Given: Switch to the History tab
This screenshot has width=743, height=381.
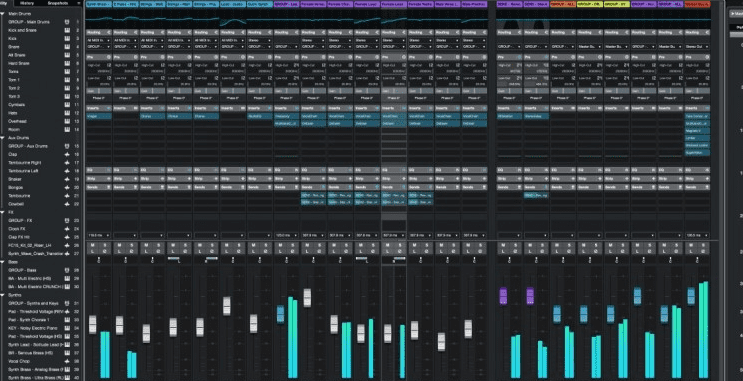Looking at the screenshot, I should pos(27,3).
